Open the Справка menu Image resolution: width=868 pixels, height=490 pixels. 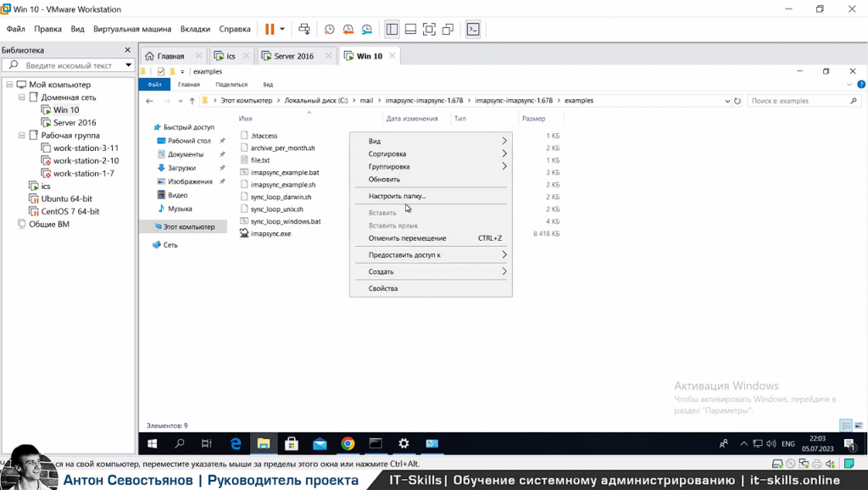coord(235,29)
